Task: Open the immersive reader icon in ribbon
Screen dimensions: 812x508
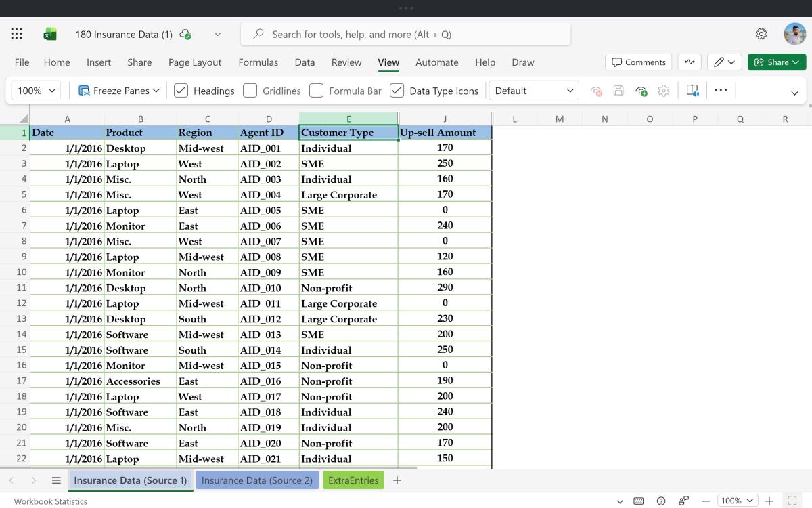Action: (692, 91)
